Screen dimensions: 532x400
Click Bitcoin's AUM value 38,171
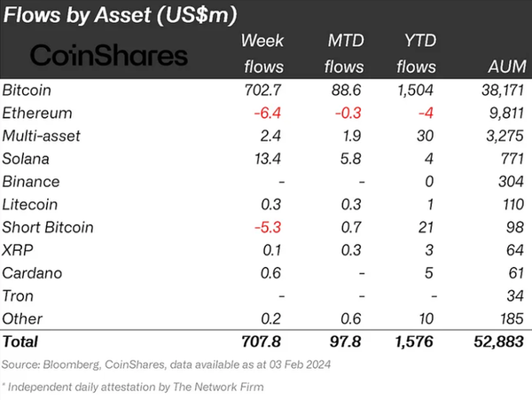point(503,90)
